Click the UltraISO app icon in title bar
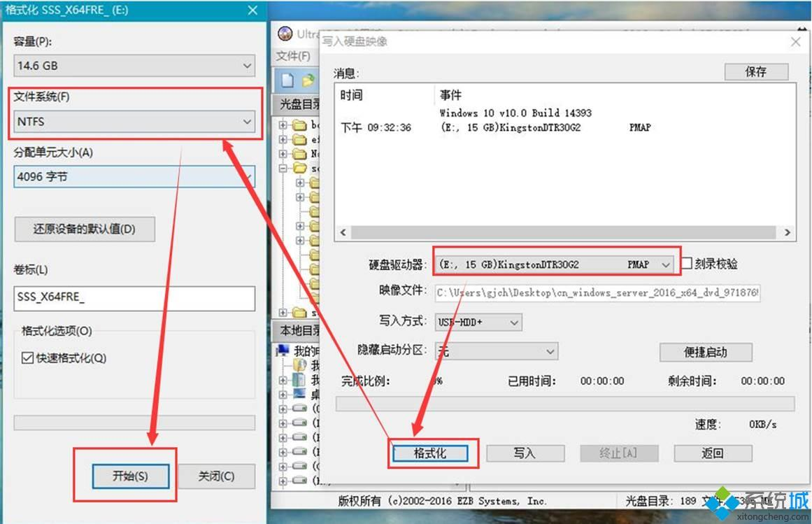The height and width of the screenshot is (524, 812). (285, 34)
